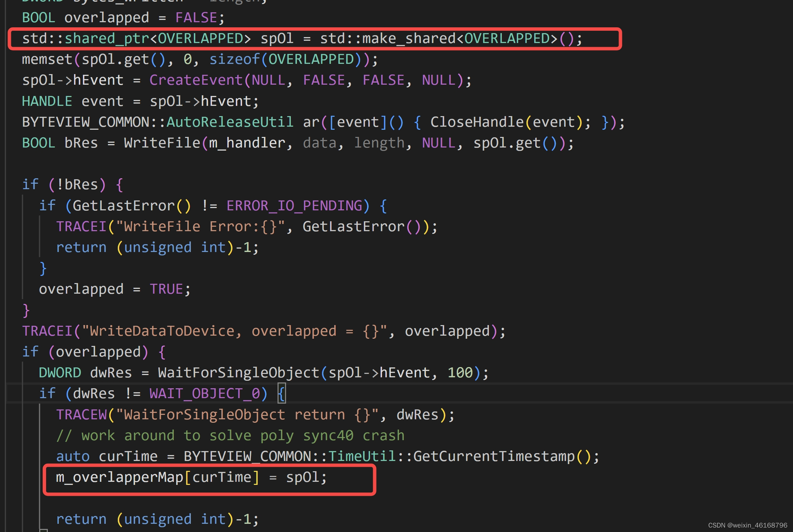Place cursor on CreateEvent function call
Viewport: 793px width, 532px height.
click(x=196, y=80)
